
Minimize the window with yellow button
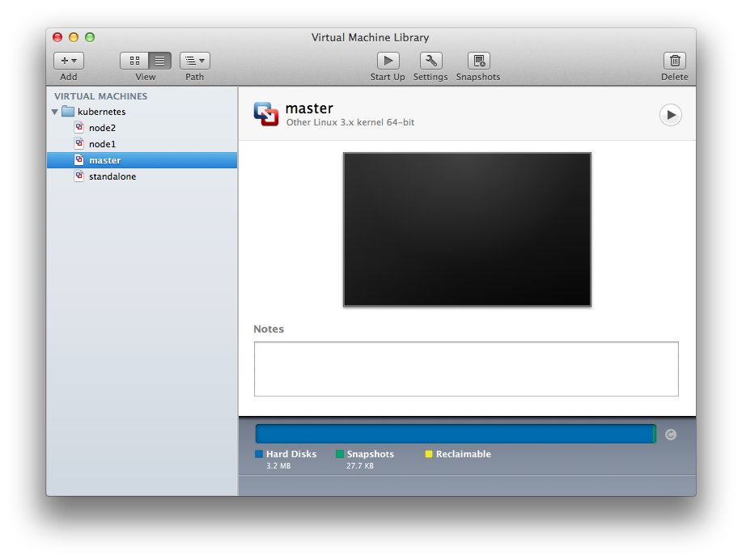[74, 37]
